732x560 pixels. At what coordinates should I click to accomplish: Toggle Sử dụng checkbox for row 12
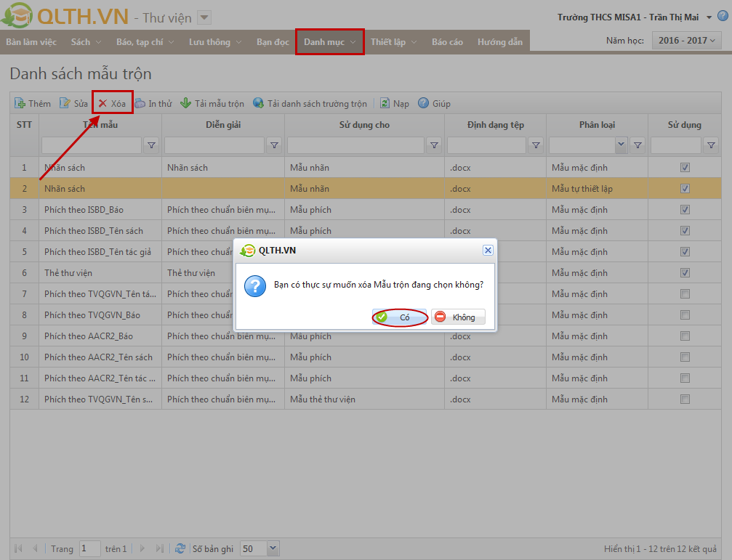tap(685, 399)
